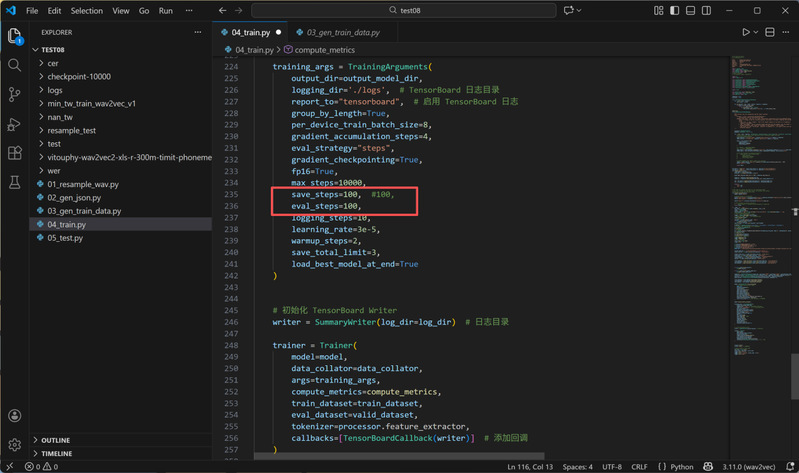799x473 pixels.
Task: Open the Source Control view
Action: click(x=14, y=94)
